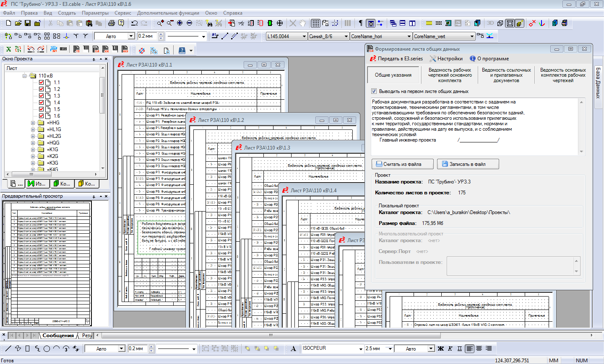Click the preview thumbnail in Предварительный просмотр
The width and height of the screenshot is (604, 364).
point(47,263)
